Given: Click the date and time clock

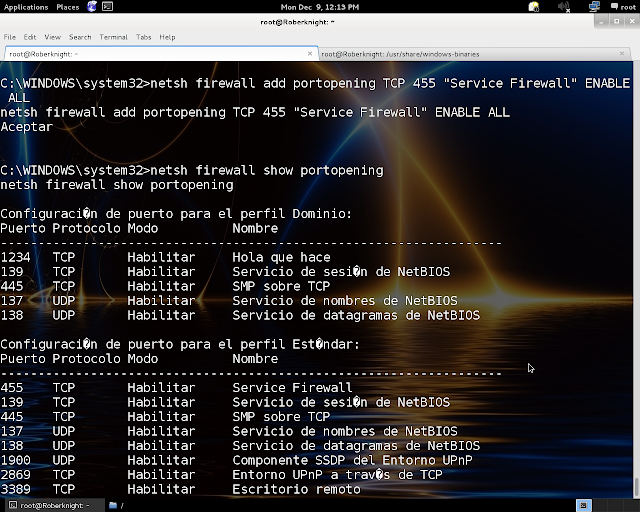Looking at the screenshot, I should tap(320, 7).
